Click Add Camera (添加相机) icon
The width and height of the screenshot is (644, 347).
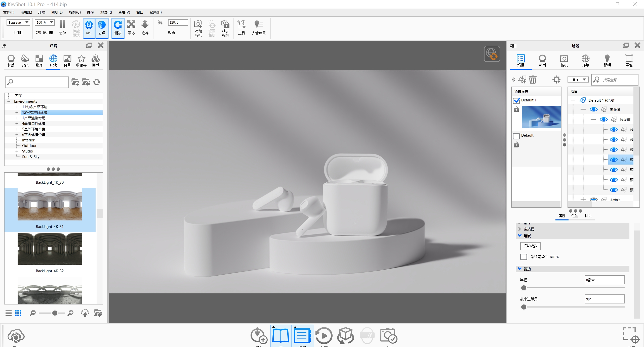point(198,24)
